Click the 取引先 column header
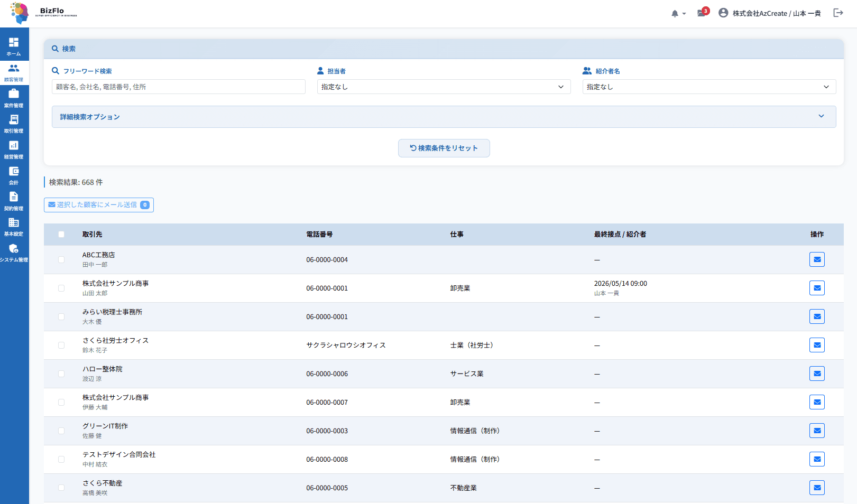The height and width of the screenshot is (504, 857). click(92, 235)
